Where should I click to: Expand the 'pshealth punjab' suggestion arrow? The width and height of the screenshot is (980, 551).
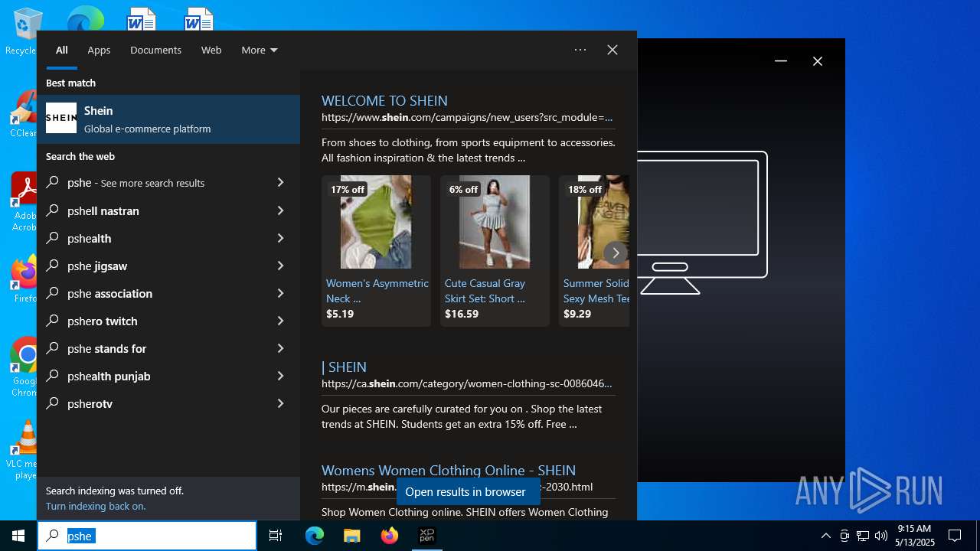(x=280, y=376)
